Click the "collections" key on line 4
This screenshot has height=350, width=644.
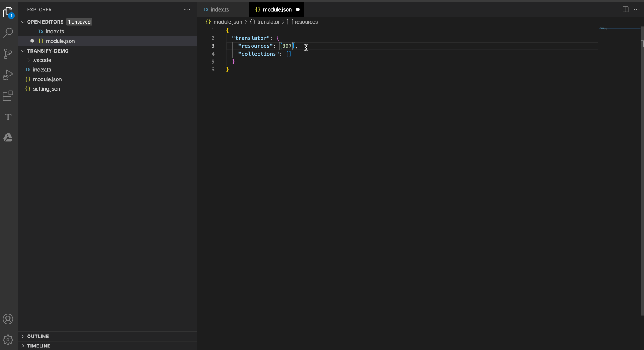click(x=258, y=54)
